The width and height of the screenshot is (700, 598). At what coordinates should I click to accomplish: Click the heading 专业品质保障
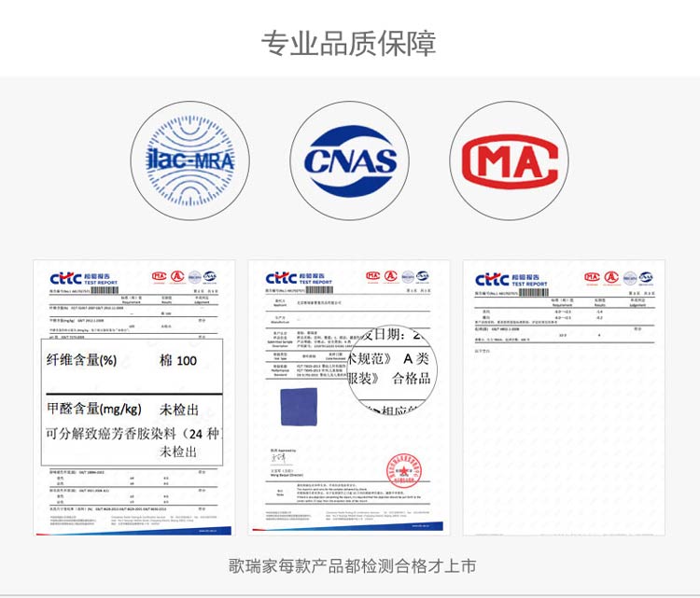point(349,44)
